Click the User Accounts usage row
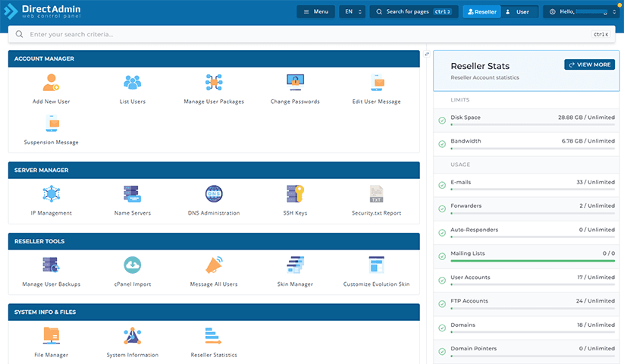 (526, 281)
